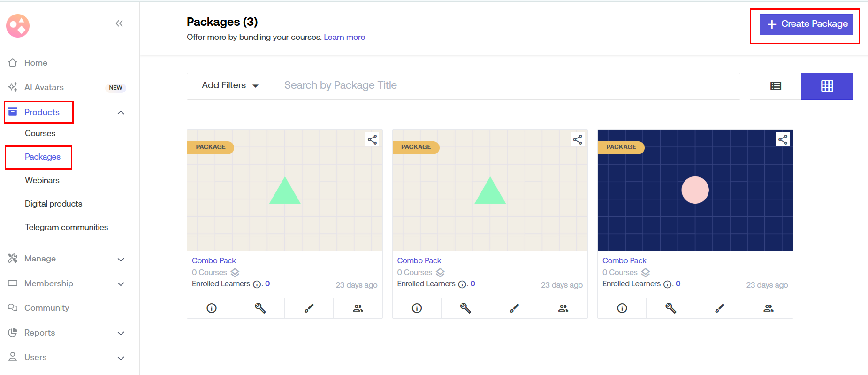868x375 pixels.
Task: Expand the Manage menu section
Action: click(x=121, y=259)
